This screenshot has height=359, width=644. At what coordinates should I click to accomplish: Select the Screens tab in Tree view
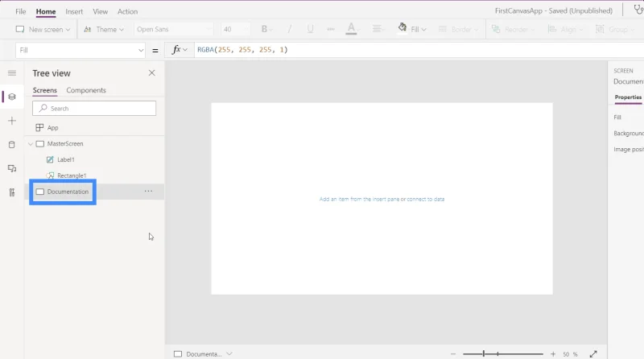click(45, 90)
